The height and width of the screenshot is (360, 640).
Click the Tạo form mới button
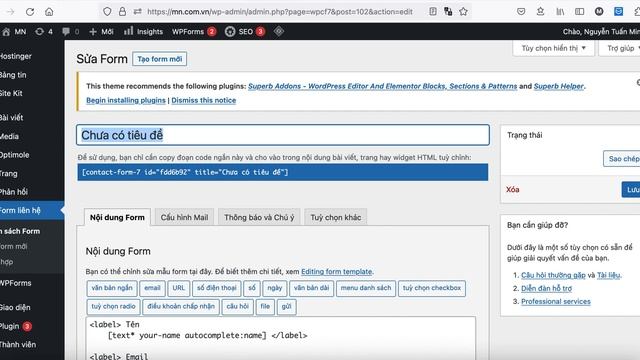(x=160, y=59)
